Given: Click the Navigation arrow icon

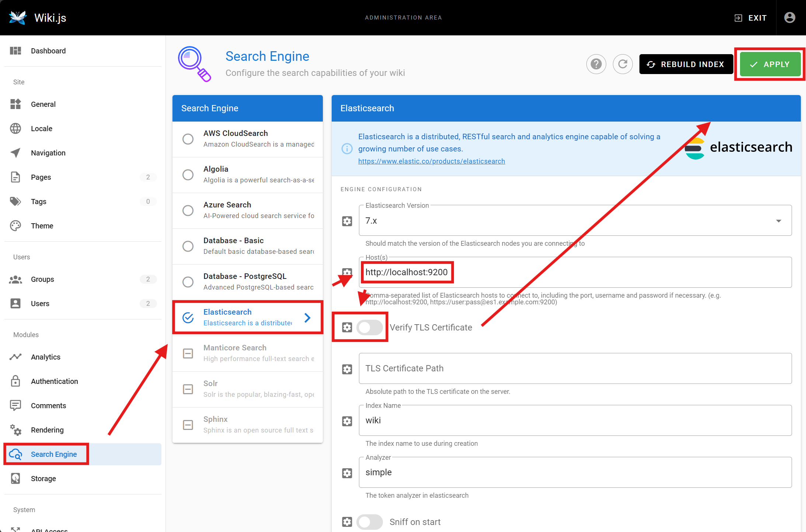Looking at the screenshot, I should click(15, 153).
